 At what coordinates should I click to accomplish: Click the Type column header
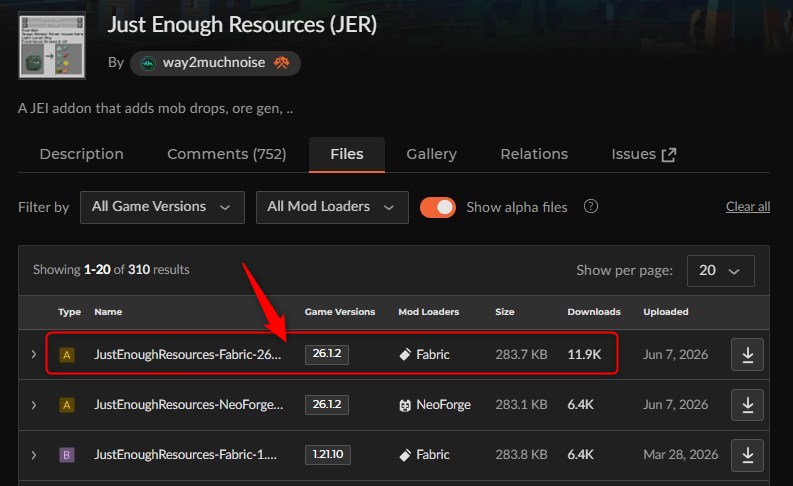[x=69, y=312]
